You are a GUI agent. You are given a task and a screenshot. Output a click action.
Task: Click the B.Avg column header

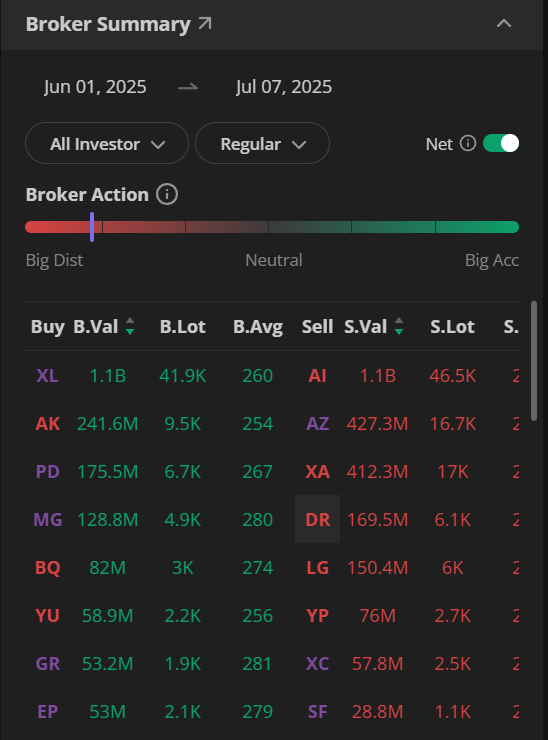coord(258,327)
